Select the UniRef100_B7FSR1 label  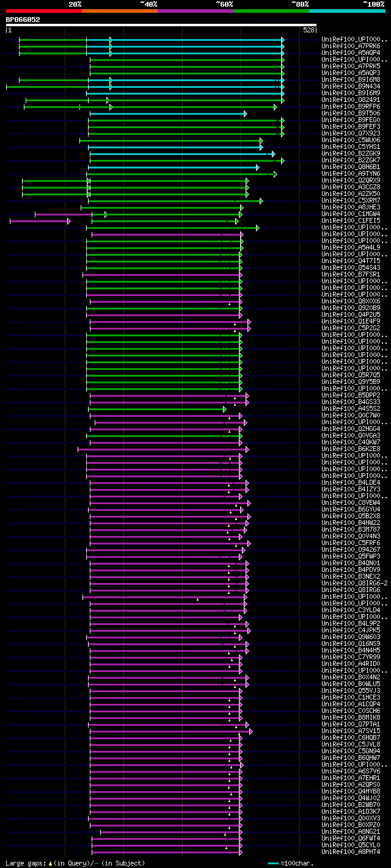pyautogui.click(x=351, y=274)
